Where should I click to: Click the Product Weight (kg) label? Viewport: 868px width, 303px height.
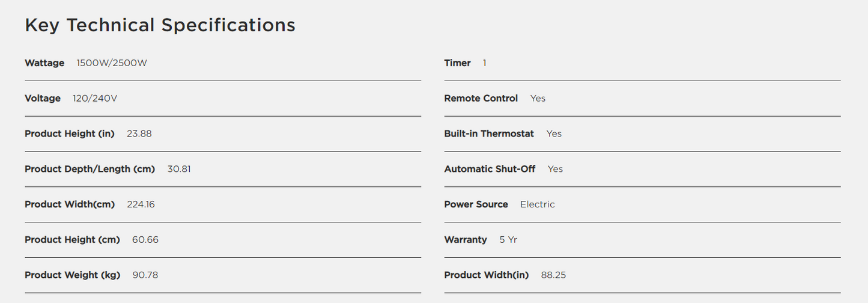[72, 275]
